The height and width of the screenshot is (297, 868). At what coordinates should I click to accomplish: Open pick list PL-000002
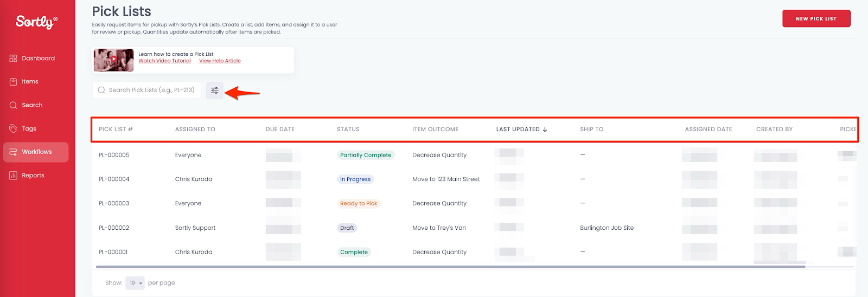tap(114, 228)
